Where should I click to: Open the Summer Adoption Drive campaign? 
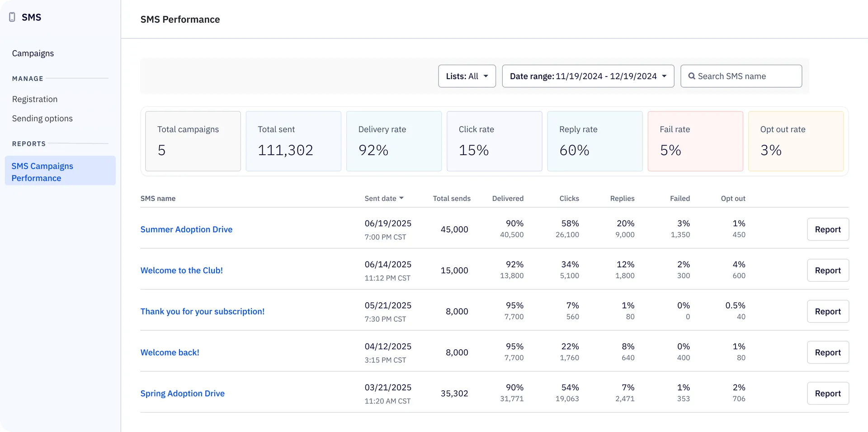186,229
